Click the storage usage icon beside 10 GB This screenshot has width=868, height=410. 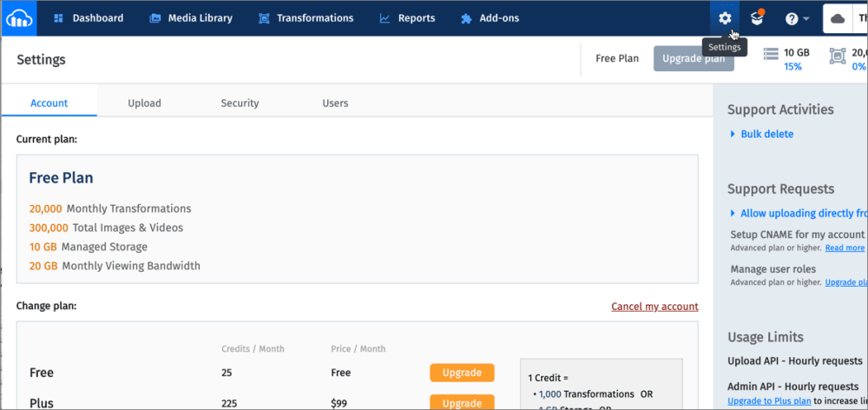771,54
